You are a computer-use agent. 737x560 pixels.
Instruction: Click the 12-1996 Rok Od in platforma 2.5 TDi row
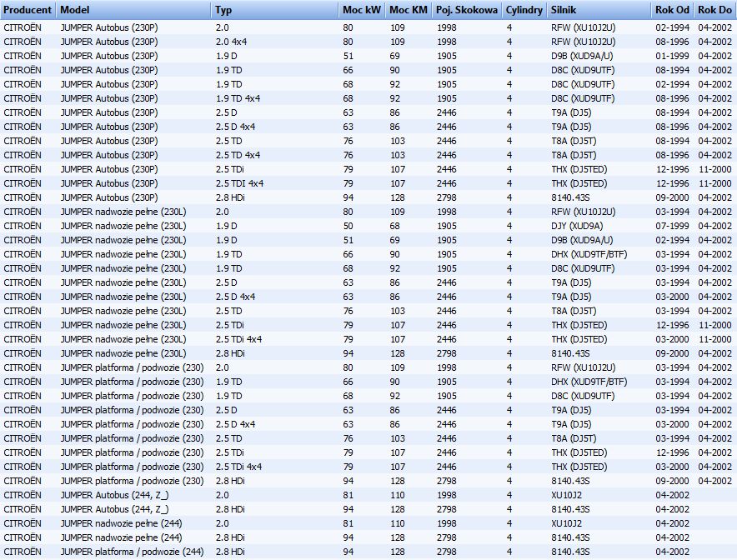pyautogui.click(x=673, y=452)
